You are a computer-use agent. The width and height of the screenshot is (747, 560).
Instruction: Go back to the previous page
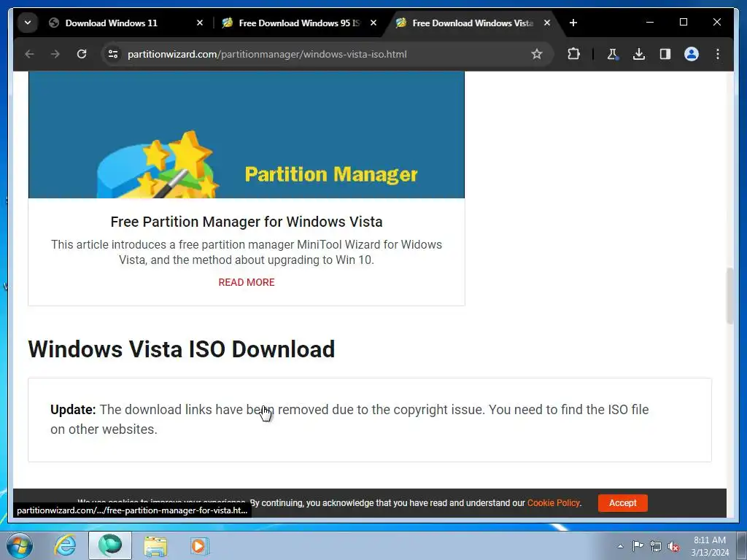coord(29,54)
